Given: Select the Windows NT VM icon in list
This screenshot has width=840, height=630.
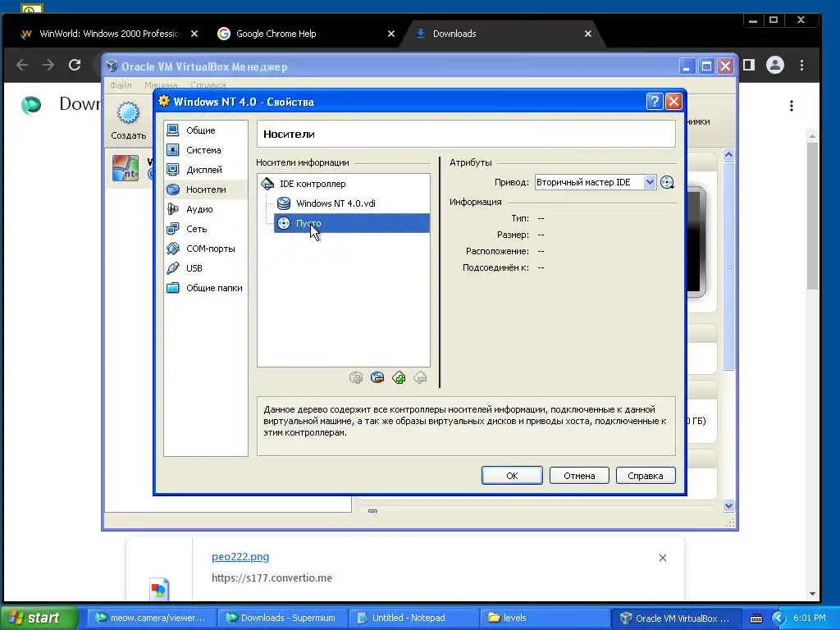Looking at the screenshot, I should tap(126, 168).
